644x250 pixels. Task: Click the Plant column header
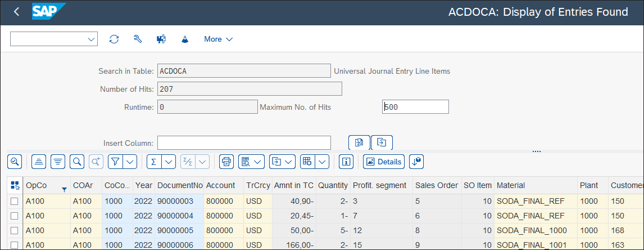coord(592,185)
